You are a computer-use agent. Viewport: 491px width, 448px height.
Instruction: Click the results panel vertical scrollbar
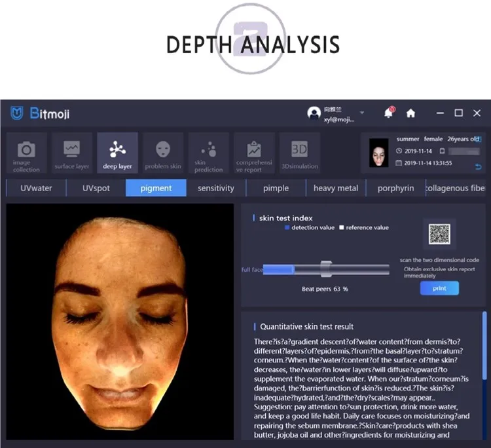point(484,346)
